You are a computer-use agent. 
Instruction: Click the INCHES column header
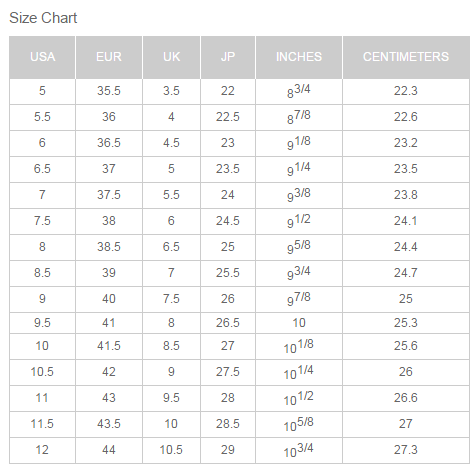(x=299, y=57)
